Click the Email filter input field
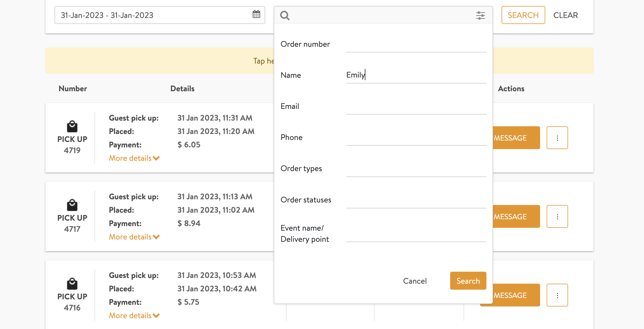 point(416,107)
